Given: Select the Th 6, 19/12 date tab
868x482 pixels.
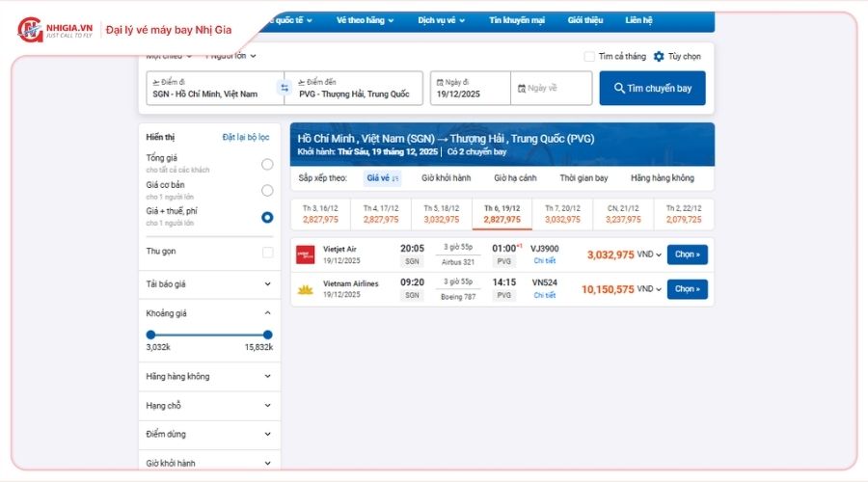Looking at the screenshot, I should [502, 214].
